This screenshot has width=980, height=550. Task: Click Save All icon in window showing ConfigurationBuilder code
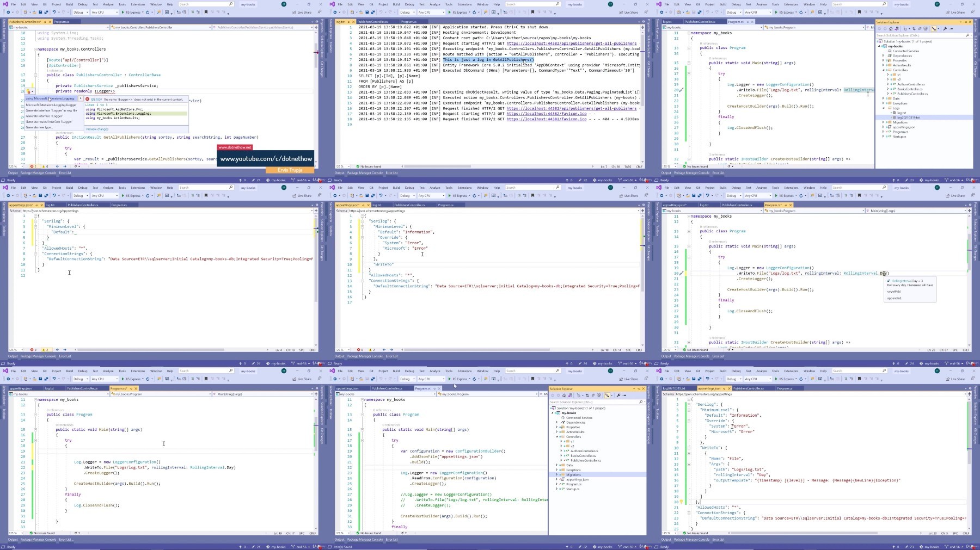point(373,379)
